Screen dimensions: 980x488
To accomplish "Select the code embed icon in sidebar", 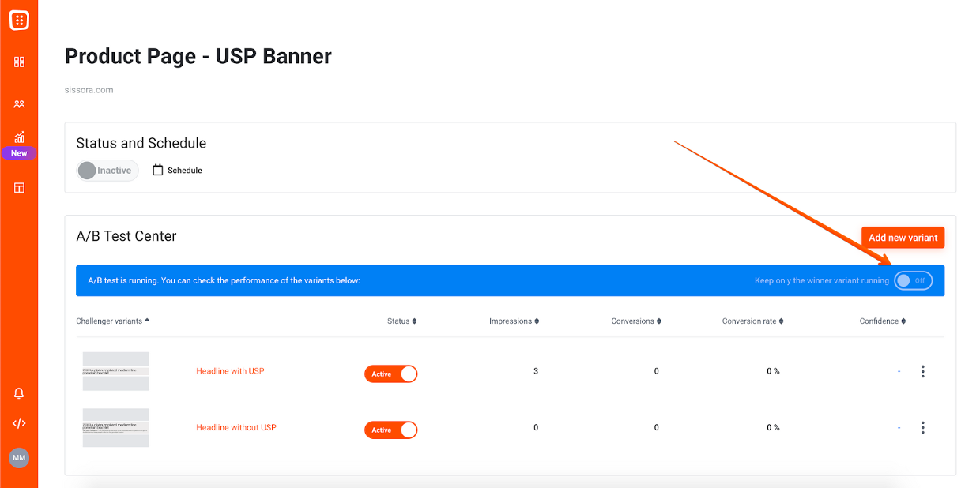I will click(19, 423).
